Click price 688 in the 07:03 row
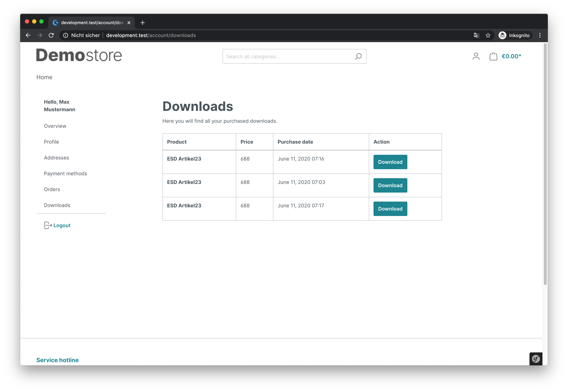The height and width of the screenshot is (392, 568). 245,182
